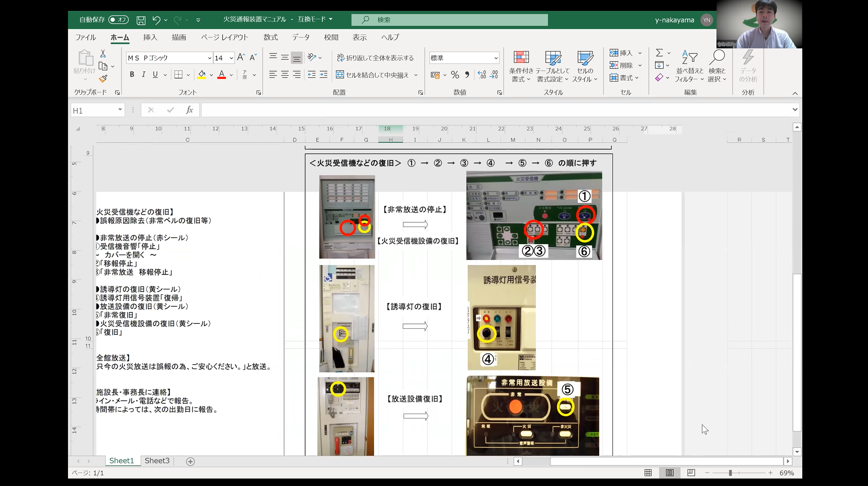
Task: Click the Borders icon
Action: (x=179, y=75)
